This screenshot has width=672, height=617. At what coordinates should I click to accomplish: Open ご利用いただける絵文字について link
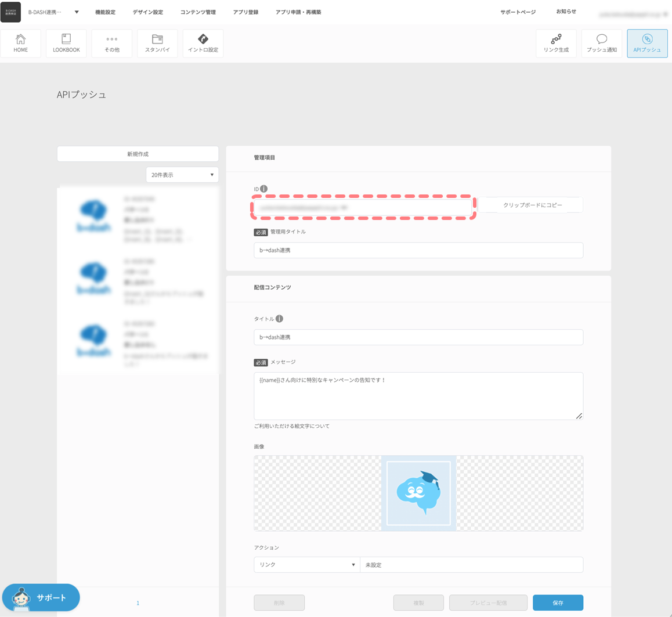click(x=291, y=426)
